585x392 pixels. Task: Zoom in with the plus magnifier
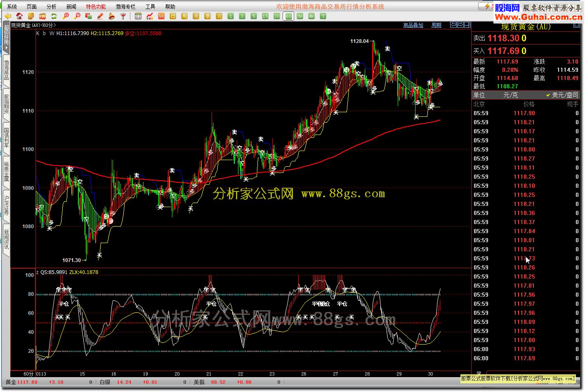pyautogui.click(x=66, y=16)
